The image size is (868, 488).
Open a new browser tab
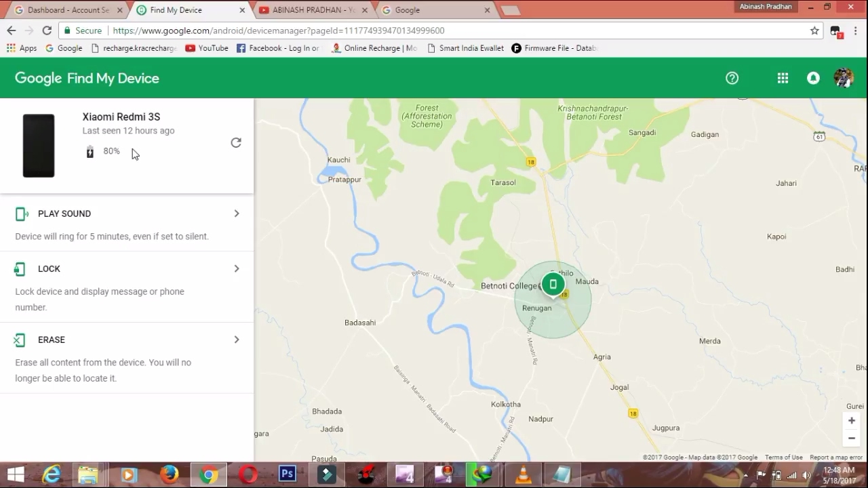pos(510,10)
